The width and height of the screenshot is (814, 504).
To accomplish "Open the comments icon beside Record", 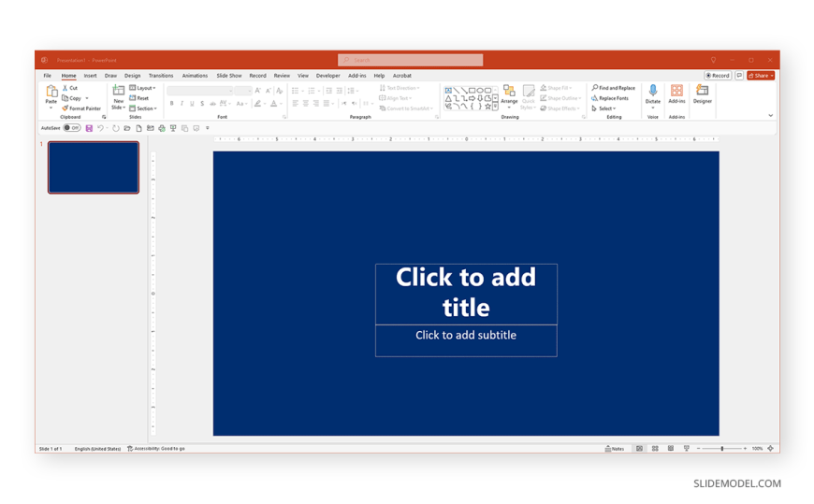I will pos(739,75).
